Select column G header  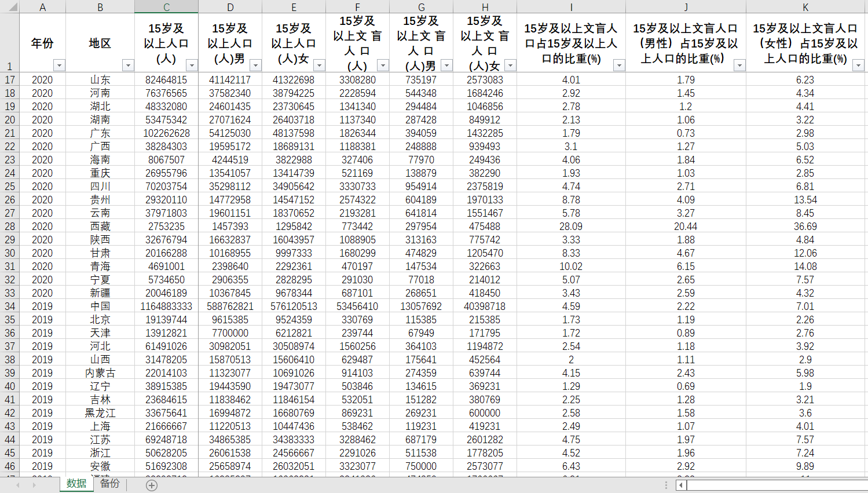pyautogui.click(x=422, y=7)
